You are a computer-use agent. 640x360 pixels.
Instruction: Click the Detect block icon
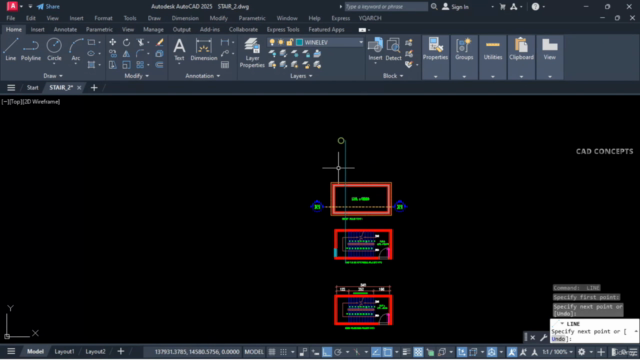pos(393,49)
